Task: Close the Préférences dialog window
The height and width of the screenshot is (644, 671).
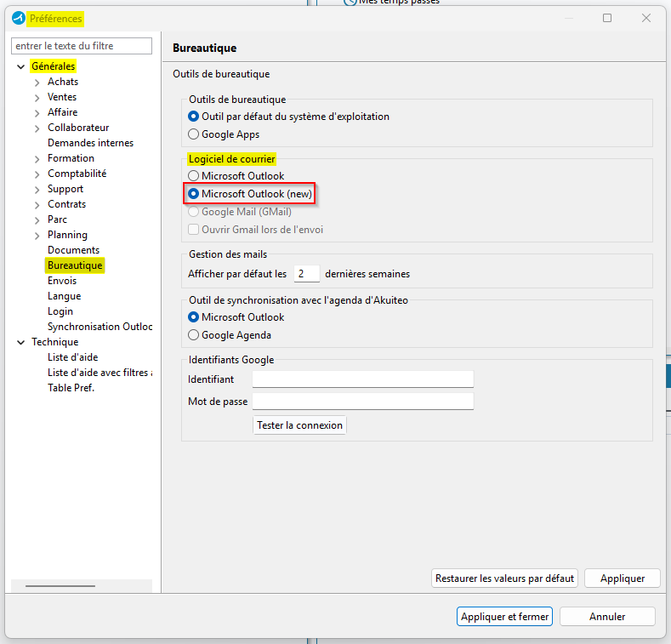Action: pyautogui.click(x=647, y=18)
